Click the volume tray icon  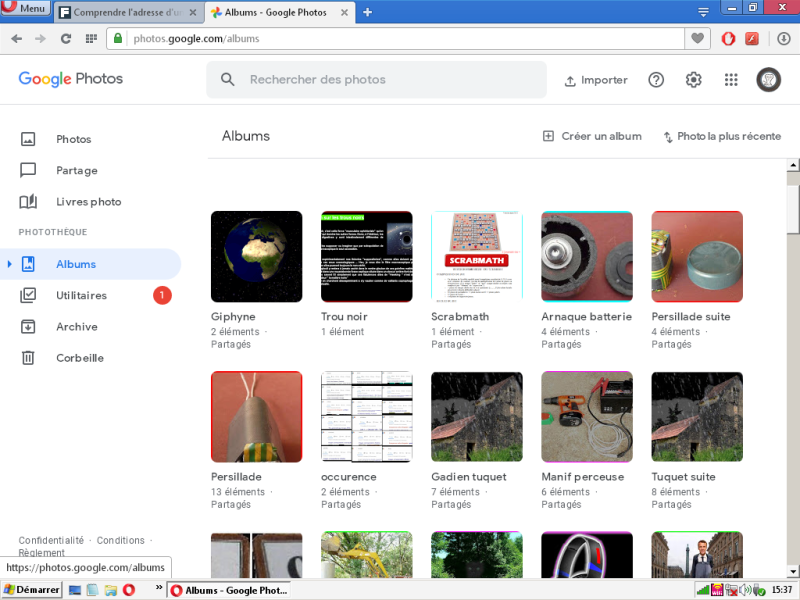coord(745,590)
